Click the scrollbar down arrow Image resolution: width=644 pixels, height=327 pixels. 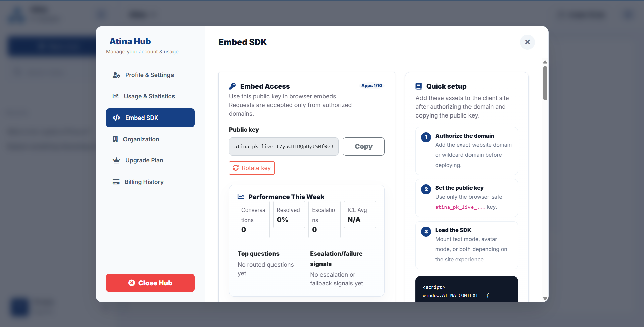[545, 299]
